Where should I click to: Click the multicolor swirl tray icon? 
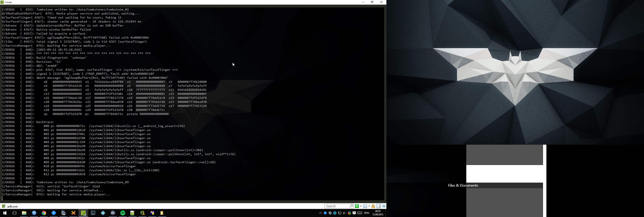[349, 213]
